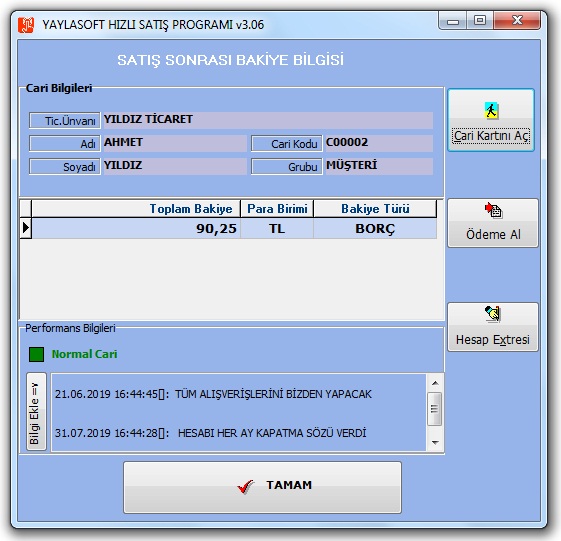The height and width of the screenshot is (541, 561).
Task: Click the Tic.Ünvanı field showing YILDIZ TİCARET
Action: click(x=268, y=120)
